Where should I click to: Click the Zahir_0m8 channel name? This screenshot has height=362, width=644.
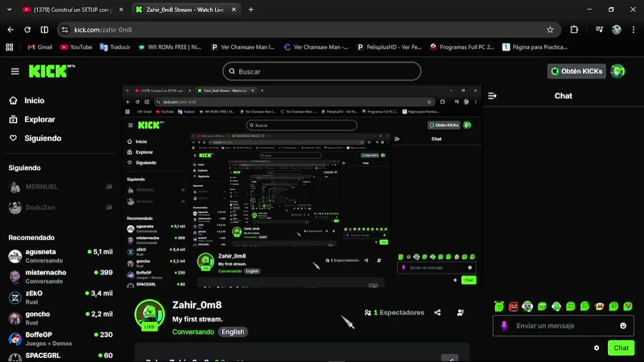point(197,305)
